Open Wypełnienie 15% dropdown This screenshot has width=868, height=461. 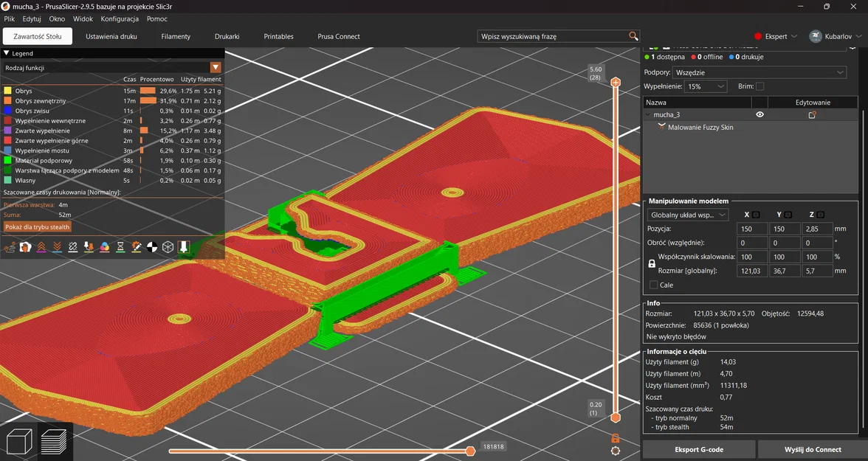point(706,86)
